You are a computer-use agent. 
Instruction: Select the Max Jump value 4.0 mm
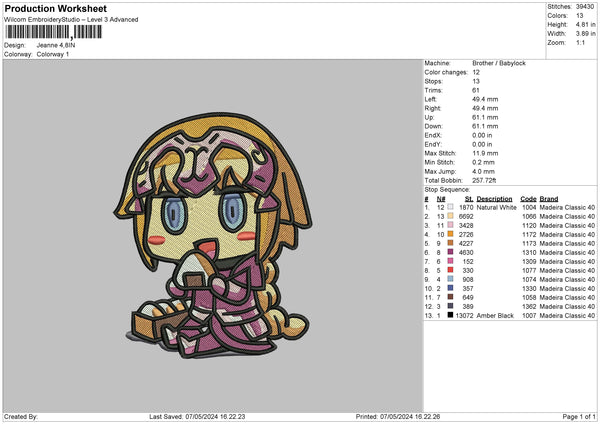pyautogui.click(x=484, y=171)
